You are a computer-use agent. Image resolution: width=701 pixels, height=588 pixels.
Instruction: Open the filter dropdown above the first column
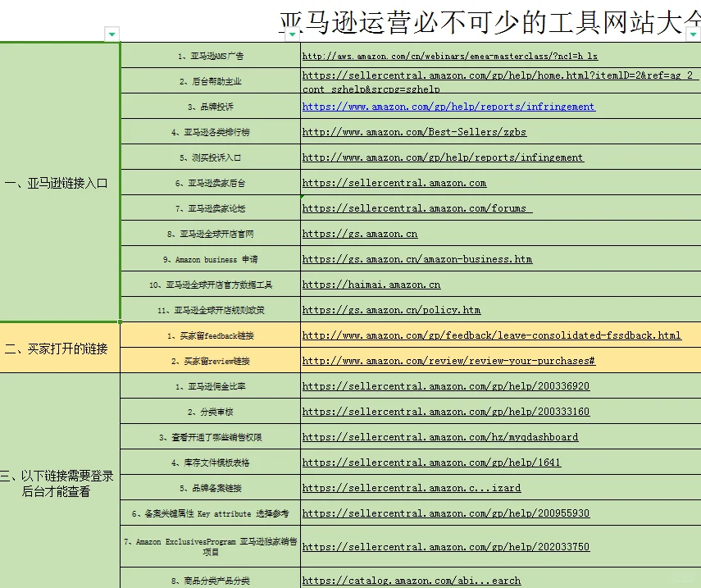click(x=112, y=34)
